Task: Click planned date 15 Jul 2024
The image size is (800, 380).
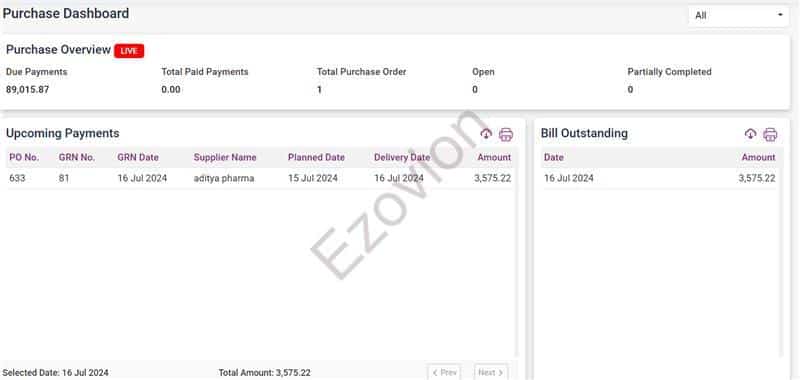Action: pos(313,179)
